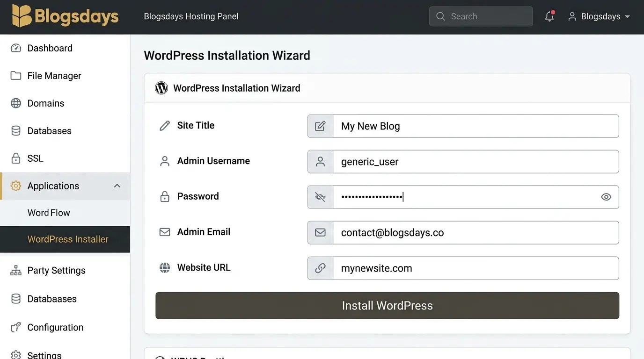Click the globe icon beside Website URL label
Image resolution: width=644 pixels, height=359 pixels.
(165, 268)
